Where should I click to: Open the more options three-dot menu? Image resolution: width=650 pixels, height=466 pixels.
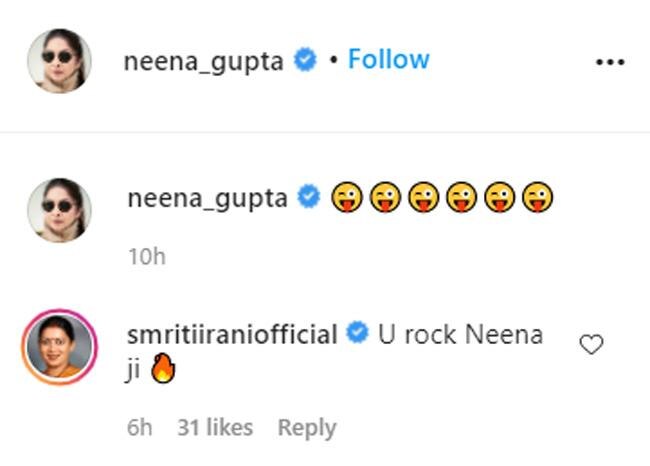tap(609, 62)
